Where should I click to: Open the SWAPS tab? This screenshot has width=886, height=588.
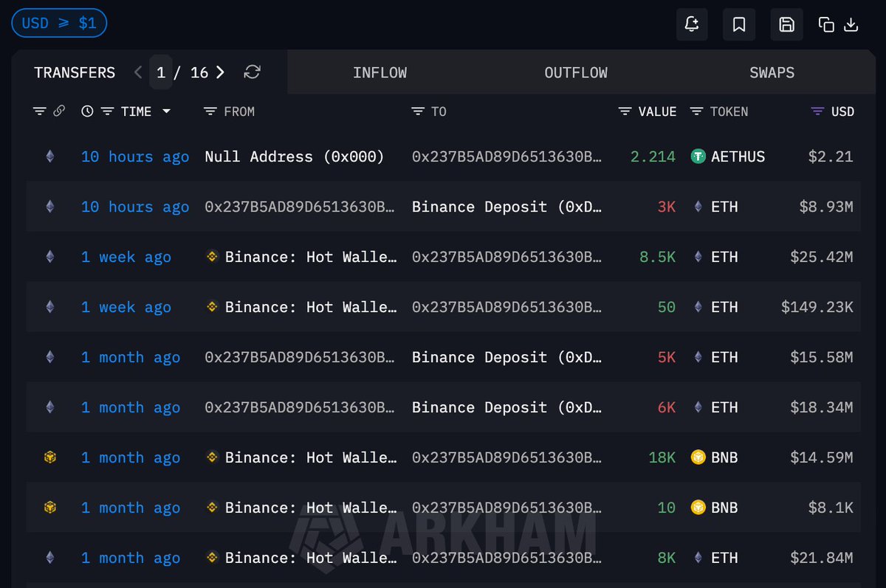(x=772, y=72)
